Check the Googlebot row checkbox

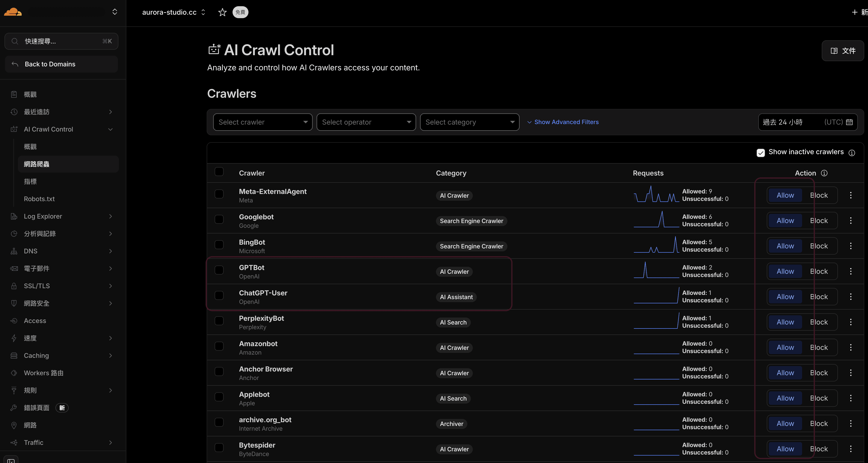click(219, 219)
